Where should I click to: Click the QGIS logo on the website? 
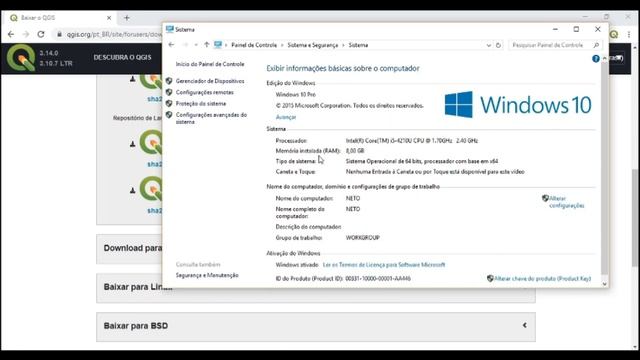[x=21, y=58]
